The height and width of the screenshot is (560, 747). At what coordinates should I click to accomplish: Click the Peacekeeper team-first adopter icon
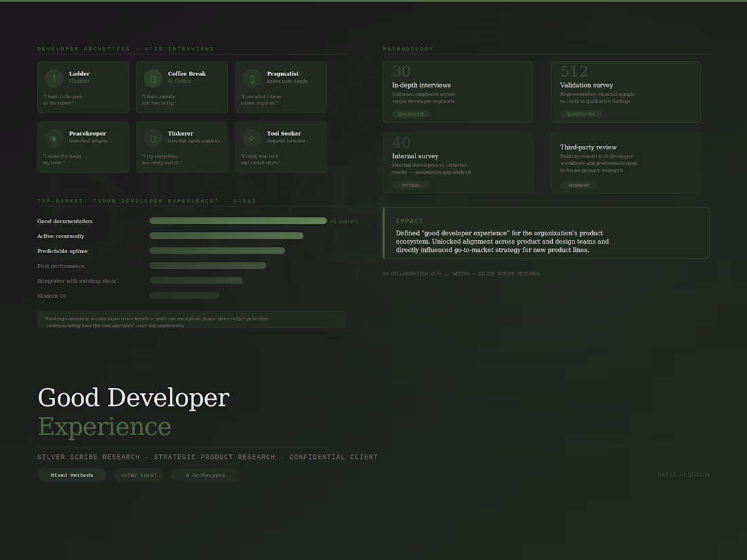pyautogui.click(x=53, y=138)
